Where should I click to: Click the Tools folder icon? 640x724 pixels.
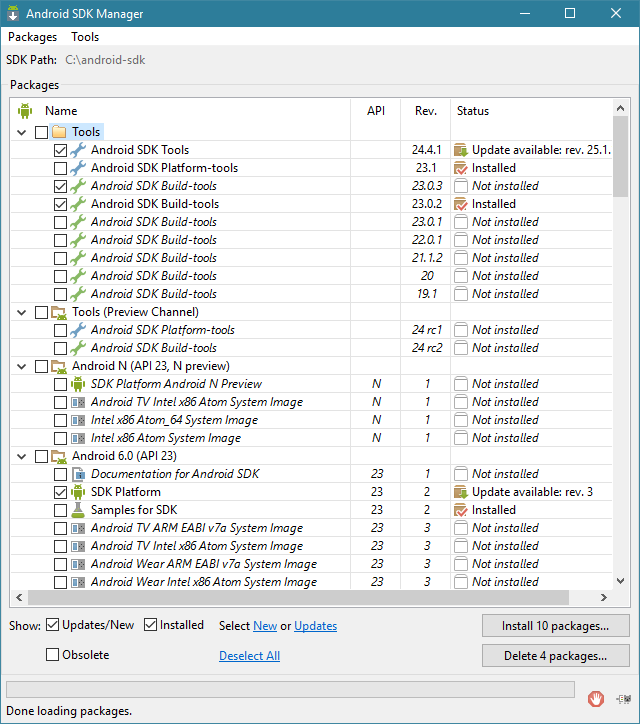[59, 132]
